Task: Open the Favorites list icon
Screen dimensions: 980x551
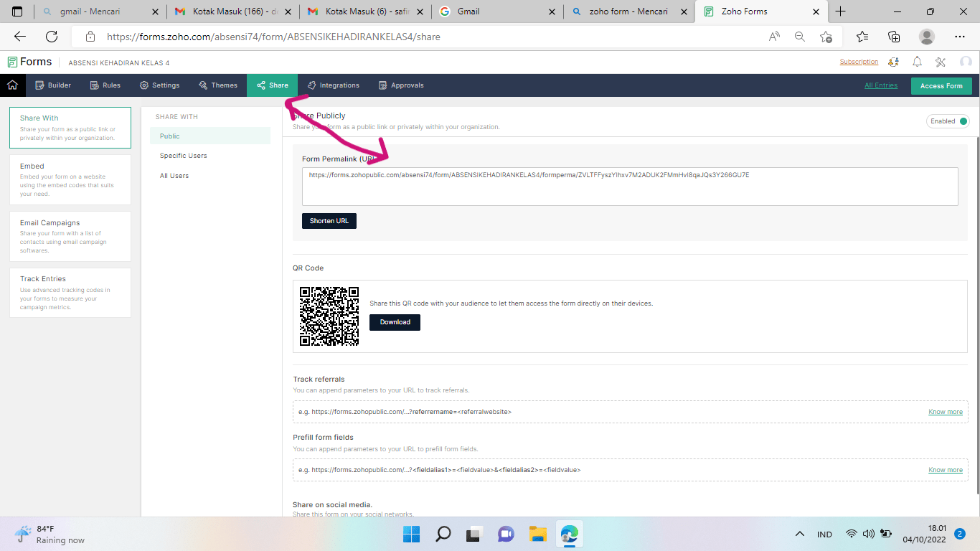Action: tap(862, 37)
